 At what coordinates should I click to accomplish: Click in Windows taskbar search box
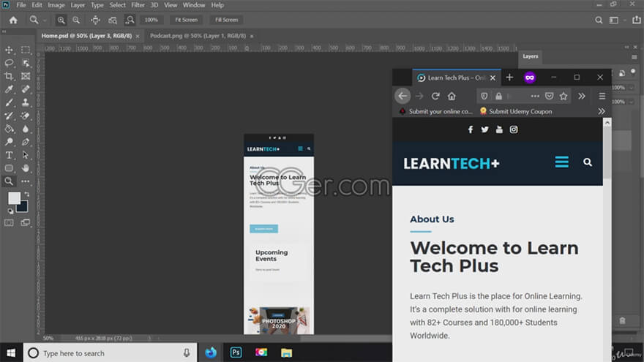tap(110, 353)
